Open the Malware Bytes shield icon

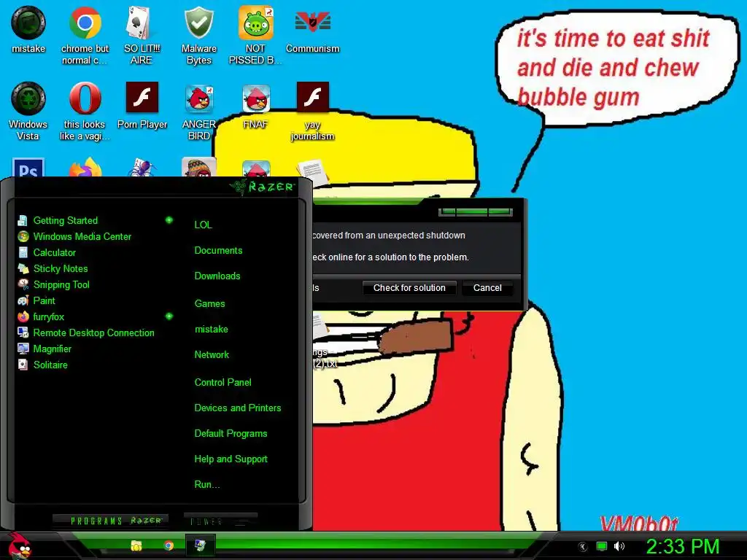[198, 35]
